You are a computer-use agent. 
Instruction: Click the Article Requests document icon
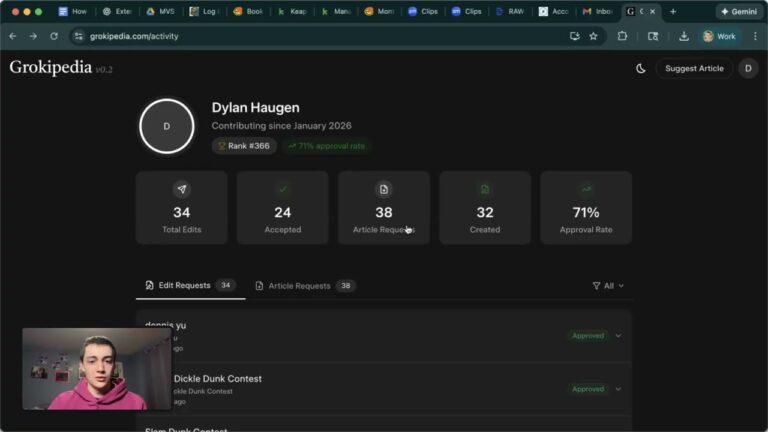click(384, 190)
